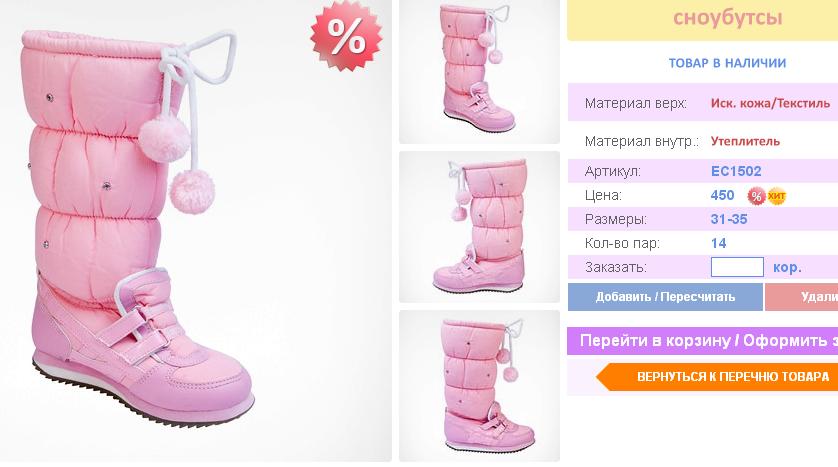Open the first boot thumbnail with front view

(x=479, y=72)
